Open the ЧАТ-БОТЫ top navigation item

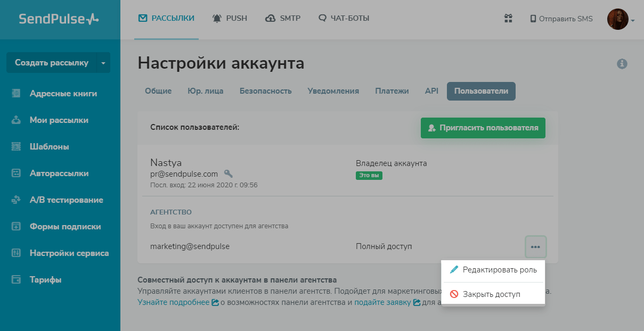[344, 19]
